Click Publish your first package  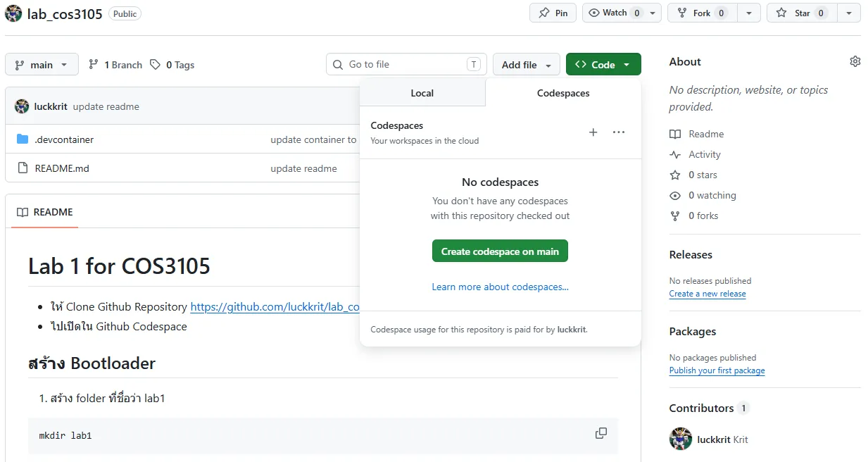pyautogui.click(x=717, y=370)
